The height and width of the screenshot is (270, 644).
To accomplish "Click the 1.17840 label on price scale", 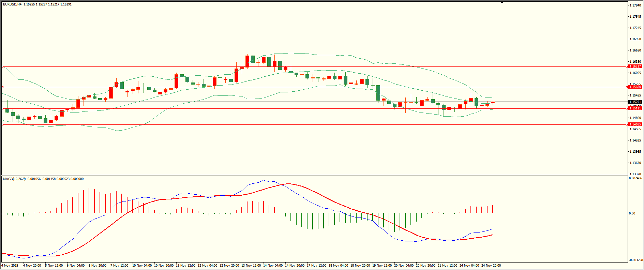I will click(x=635, y=5).
